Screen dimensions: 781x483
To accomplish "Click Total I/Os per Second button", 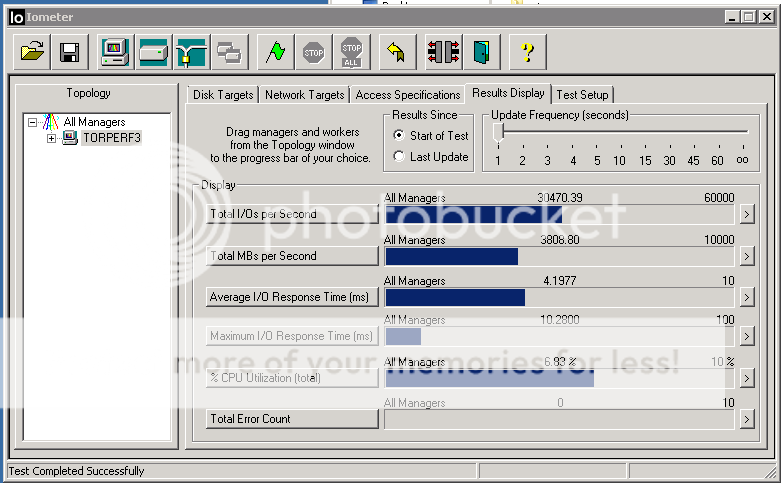I will pos(292,214).
